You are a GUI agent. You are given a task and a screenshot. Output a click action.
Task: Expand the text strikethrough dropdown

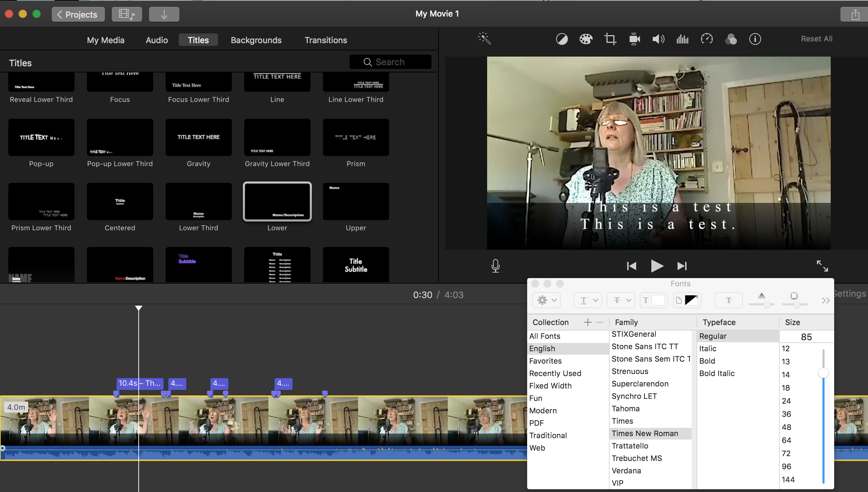point(621,300)
